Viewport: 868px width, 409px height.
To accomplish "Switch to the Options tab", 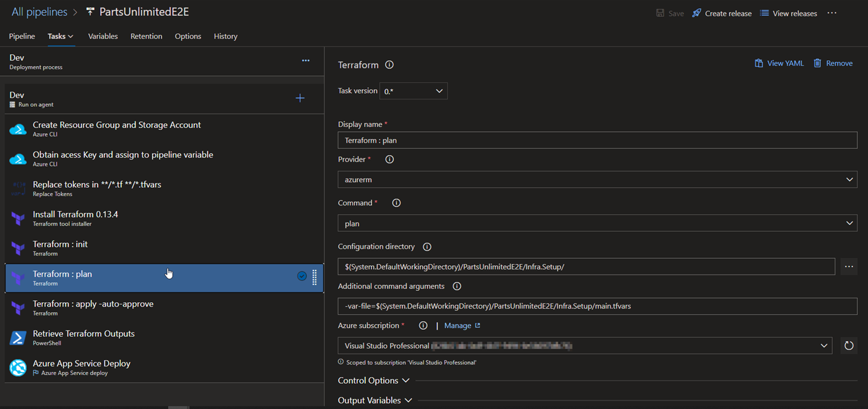I will coord(188,36).
